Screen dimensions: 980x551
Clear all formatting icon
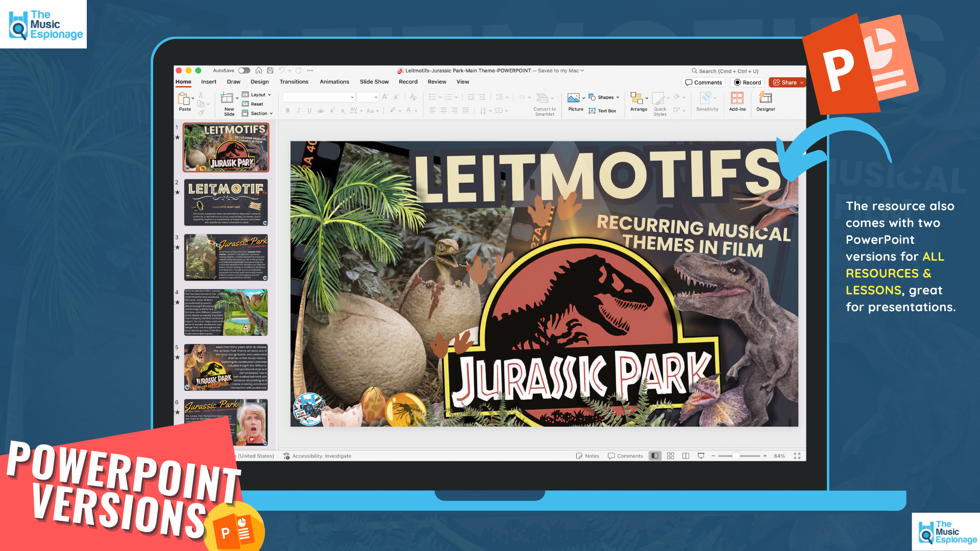[x=413, y=97]
